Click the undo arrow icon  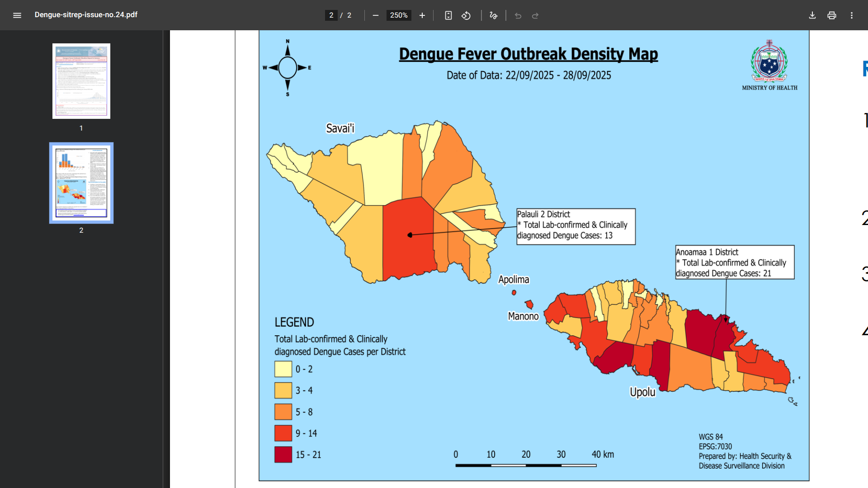(518, 15)
